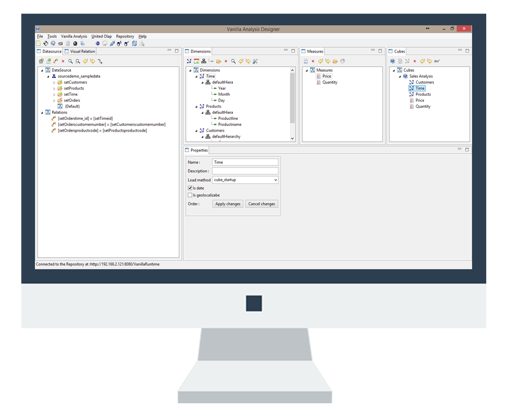Delete selected item in Dimensions toolbar

[x=226, y=61]
